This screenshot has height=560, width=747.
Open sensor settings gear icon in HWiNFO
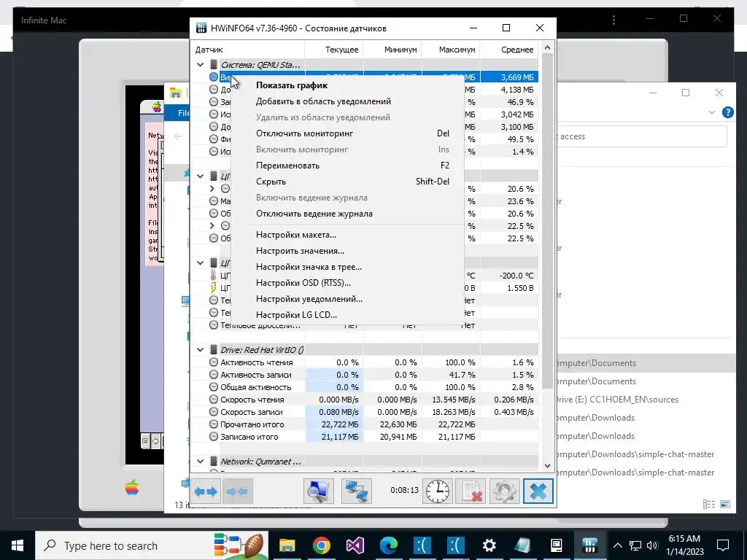pyautogui.click(x=504, y=491)
